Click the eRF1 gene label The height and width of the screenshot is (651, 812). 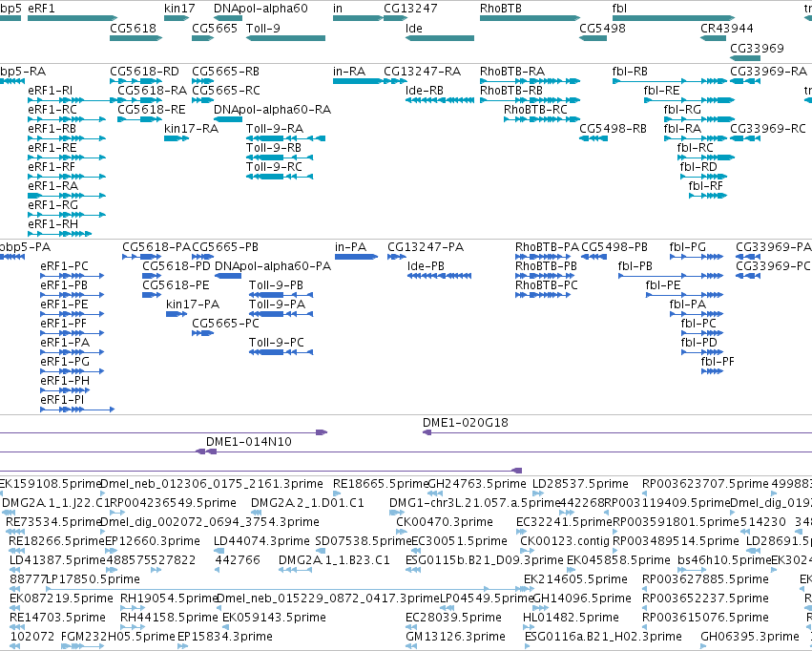coord(41,9)
